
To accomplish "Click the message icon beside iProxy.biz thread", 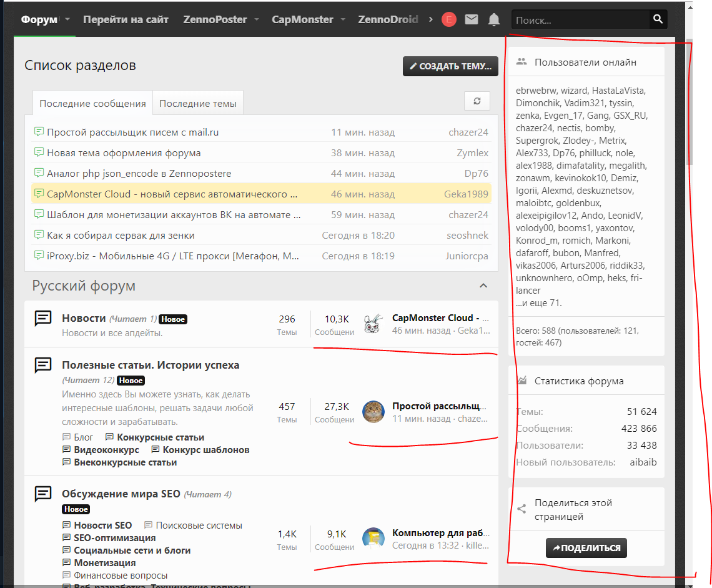I will (39, 256).
